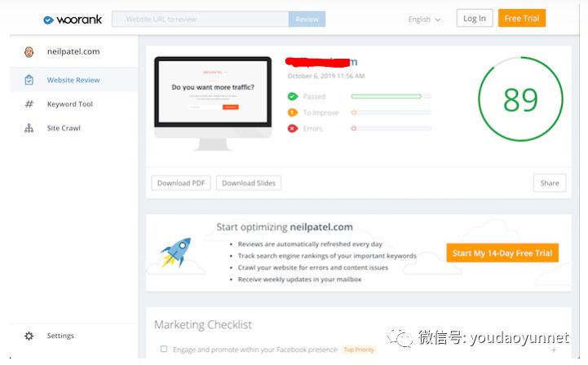Click the Keyword Tool hash icon
The image size is (588, 365).
(29, 104)
